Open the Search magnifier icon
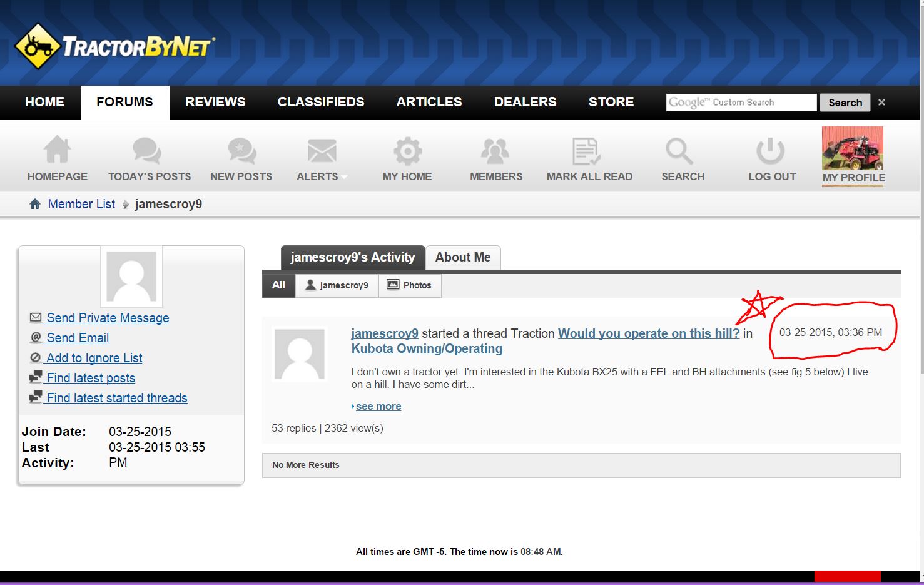 (680, 151)
